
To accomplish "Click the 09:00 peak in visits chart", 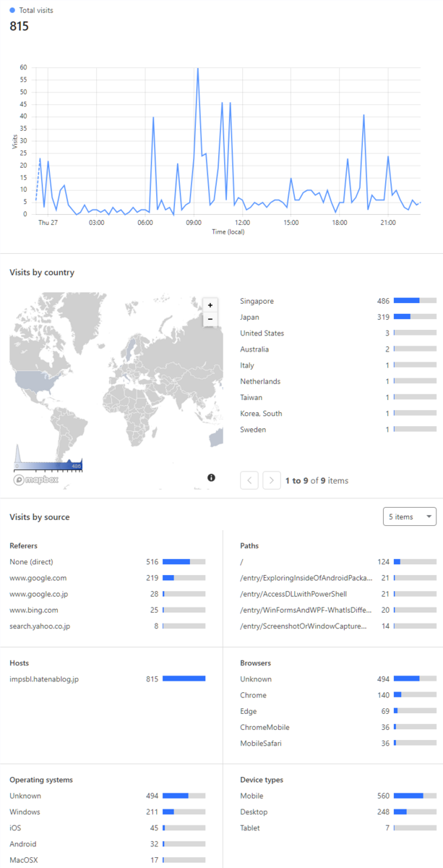I will [197, 69].
